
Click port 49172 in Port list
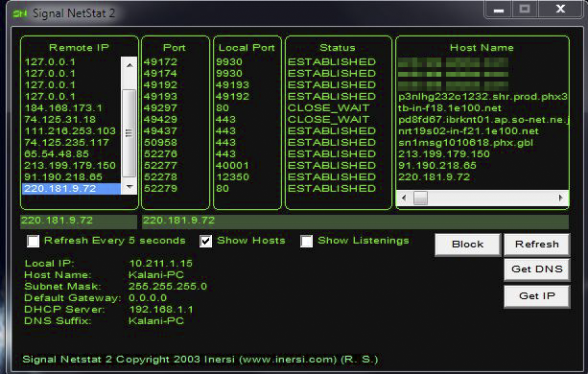[160, 62]
